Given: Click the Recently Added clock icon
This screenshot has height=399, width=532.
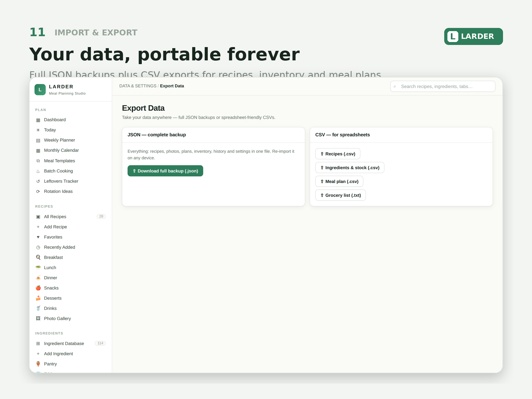Looking at the screenshot, I should click(x=38, y=247).
